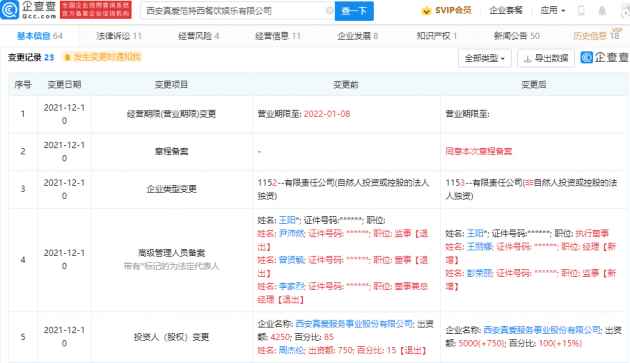Switch to 经营风险 tab
This screenshot has width=630, height=363.
coord(198,36)
